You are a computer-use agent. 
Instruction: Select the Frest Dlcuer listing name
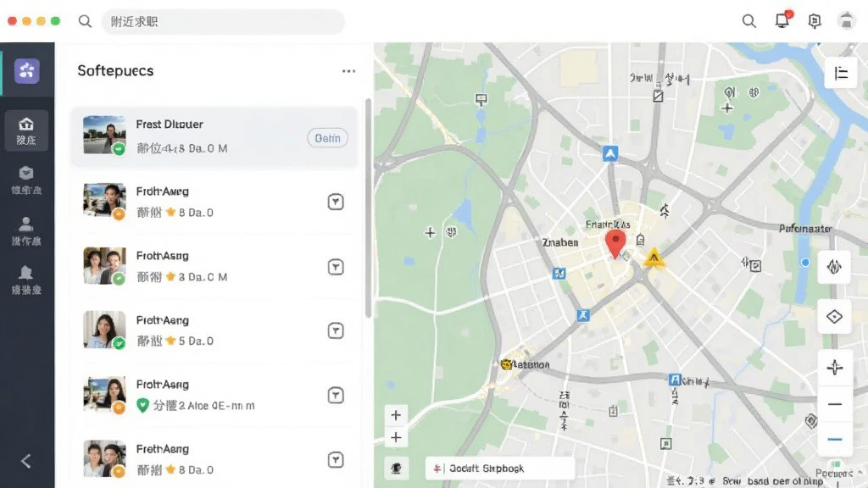coord(170,125)
